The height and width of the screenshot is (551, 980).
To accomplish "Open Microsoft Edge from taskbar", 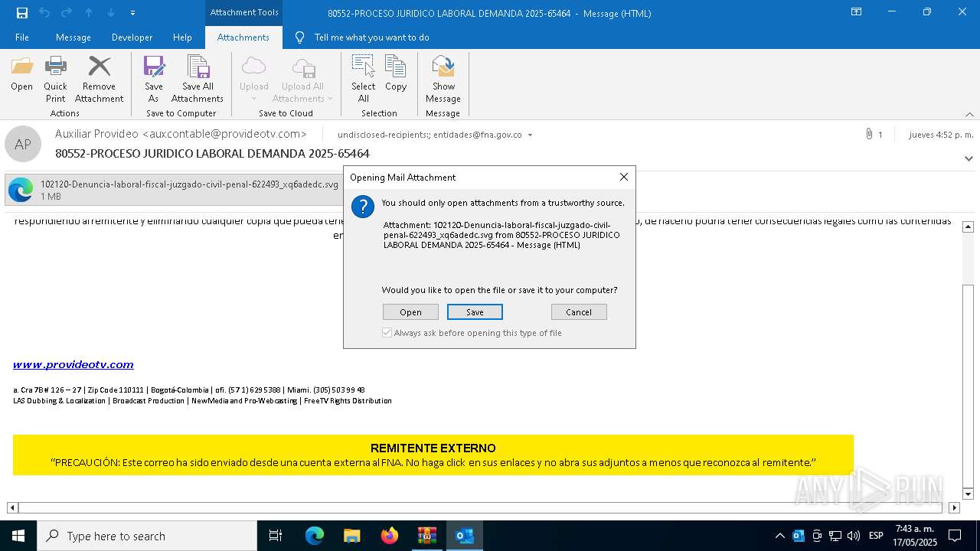I will pyautogui.click(x=315, y=536).
